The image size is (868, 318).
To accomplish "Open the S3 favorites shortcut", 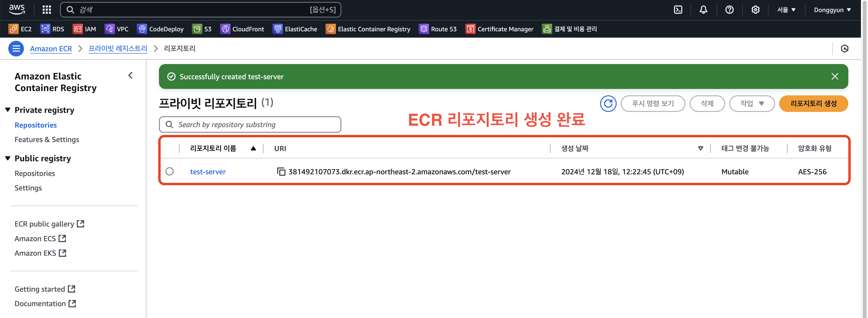I will (x=202, y=29).
